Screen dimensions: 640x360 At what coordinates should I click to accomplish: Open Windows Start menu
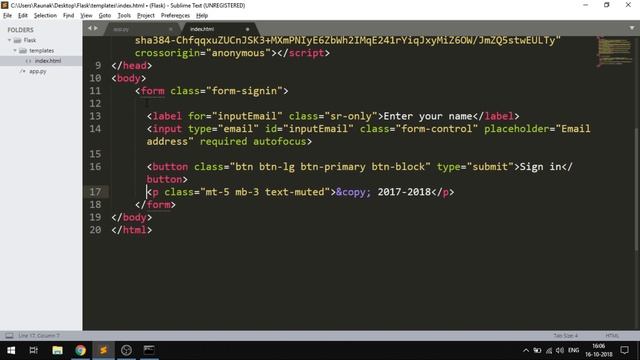[x=11, y=350]
